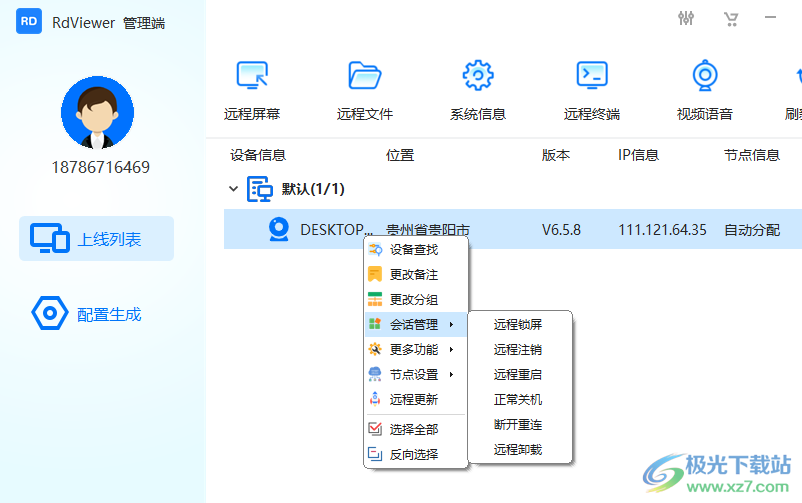Click the 更多功能 gear-wrench icon
The image size is (802, 503).
click(x=375, y=349)
